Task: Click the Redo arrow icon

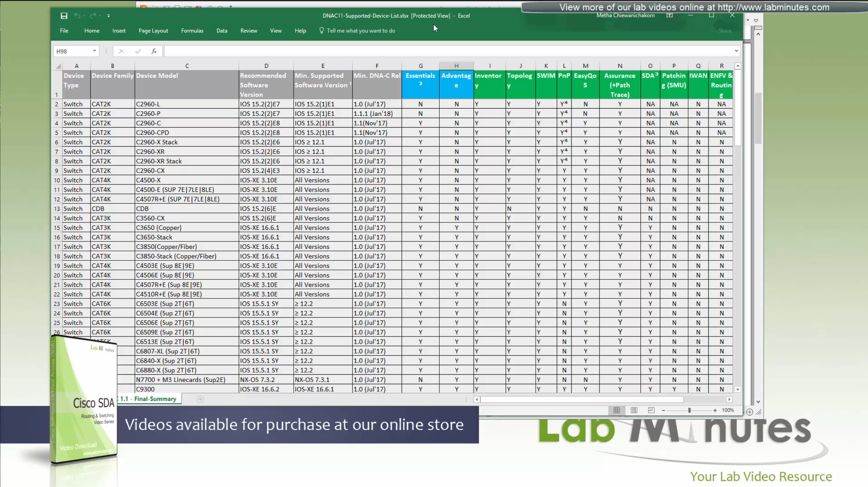Action: tap(93, 16)
